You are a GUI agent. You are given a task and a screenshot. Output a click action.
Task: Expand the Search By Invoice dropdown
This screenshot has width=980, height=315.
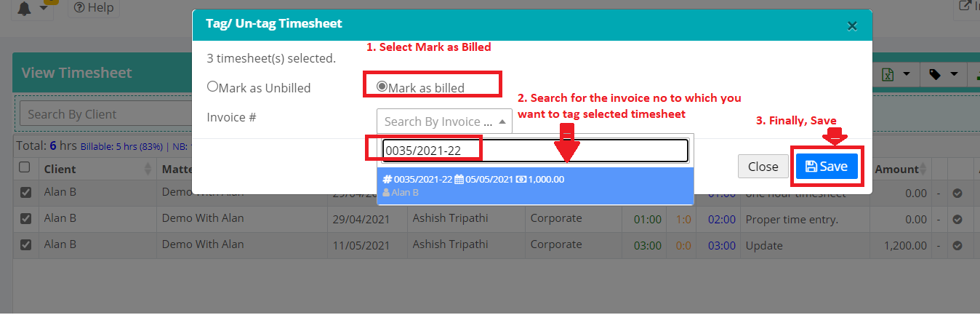[x=444, y=121]
